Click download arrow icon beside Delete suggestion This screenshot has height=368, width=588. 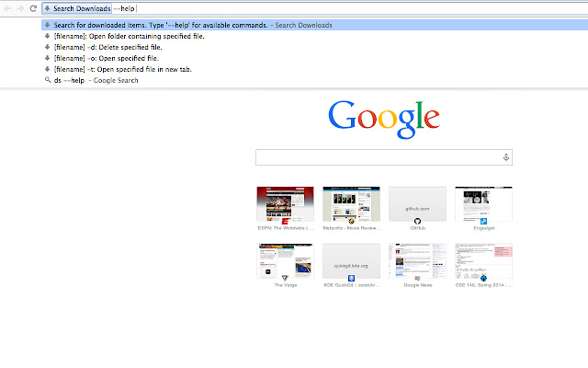pyautogui.click(x=47, y=47)
